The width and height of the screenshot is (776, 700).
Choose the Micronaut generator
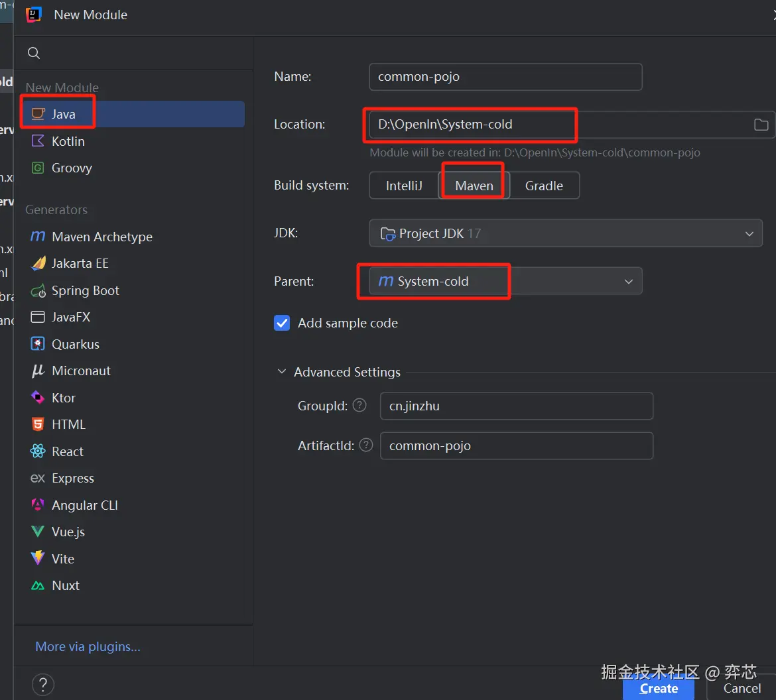click(x=135, y=371)
